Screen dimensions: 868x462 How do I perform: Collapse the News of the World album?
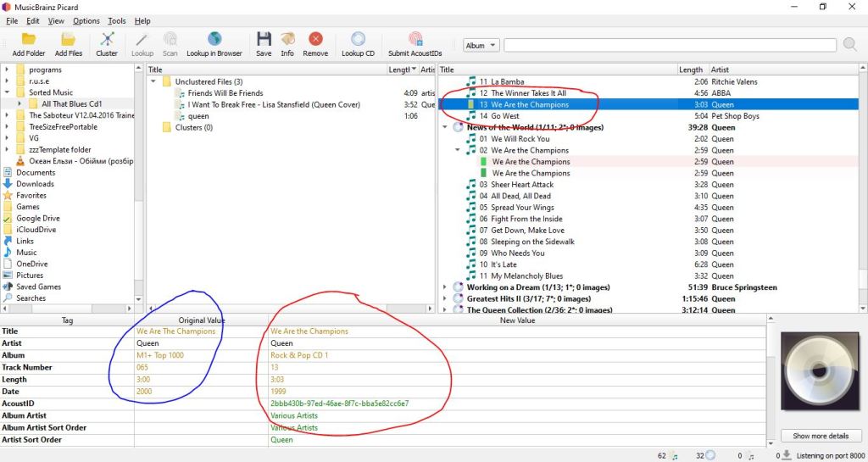click(446, 128)
